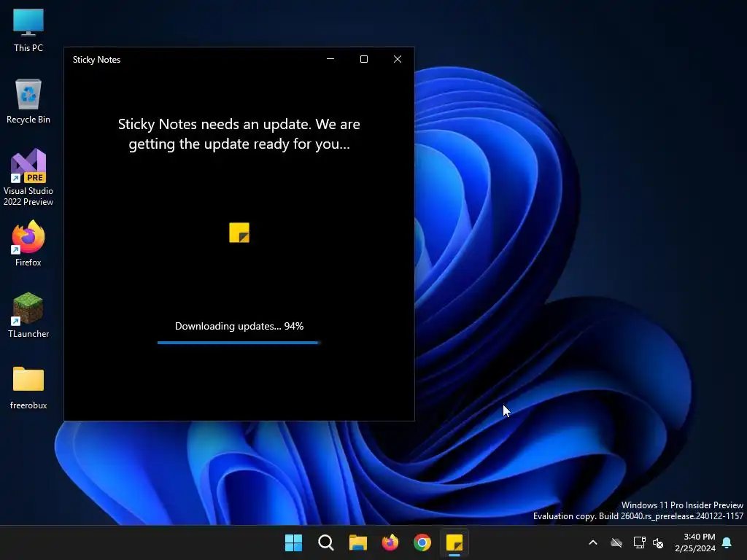Select the Recycle Bin desktop icon
Viewport: 747px width, 560px height.
coord(28,101)
